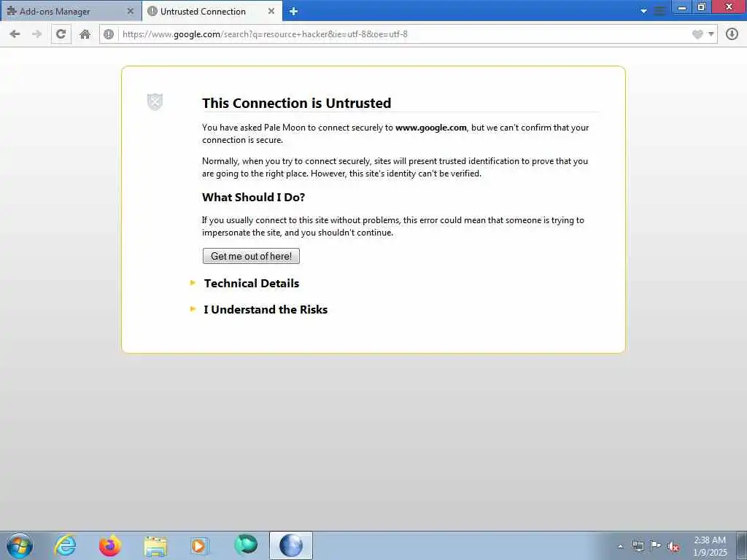Select the Untrusted Connection tab
Viewport: 747px width, 560px height.
coord(212,12)
